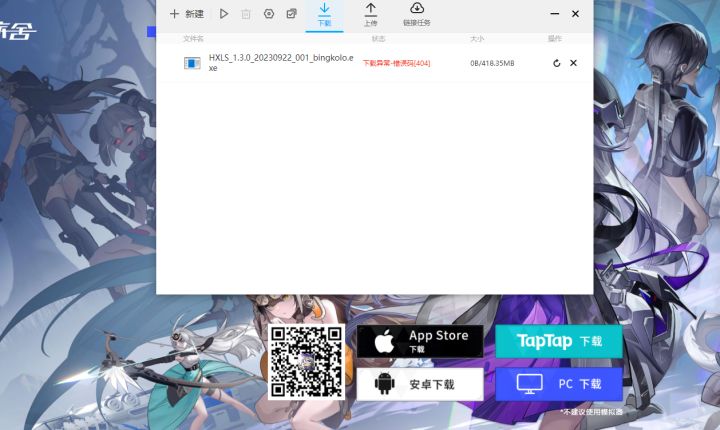720x430 pixels.
Task: Click the trash delete icon in toolbar
Action: tap(246, 14)
